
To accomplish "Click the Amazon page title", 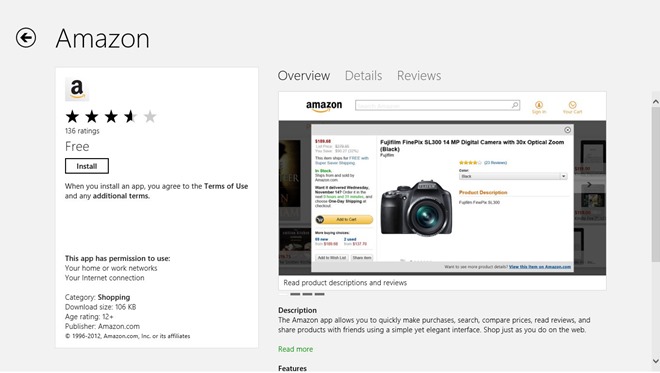I will (102, 38).
